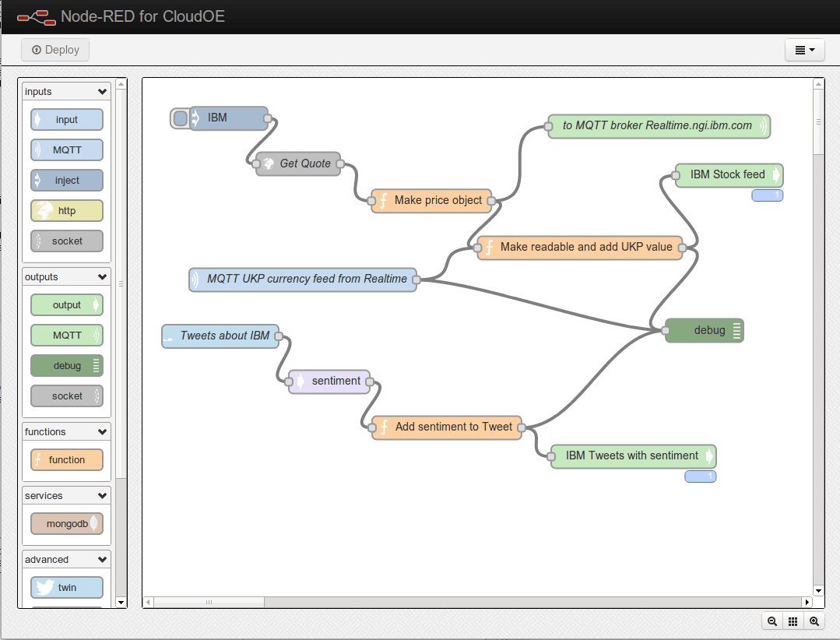This screenshot has height=640, width=840.
Task: Collapse the functions palette category
Action: click(x=102, y=432)
